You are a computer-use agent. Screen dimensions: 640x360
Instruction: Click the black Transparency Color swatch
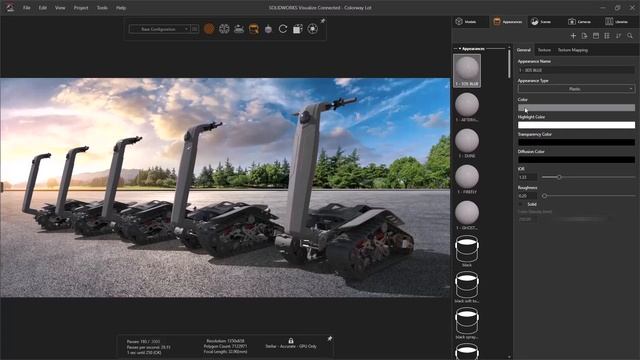tap(576, 142)
